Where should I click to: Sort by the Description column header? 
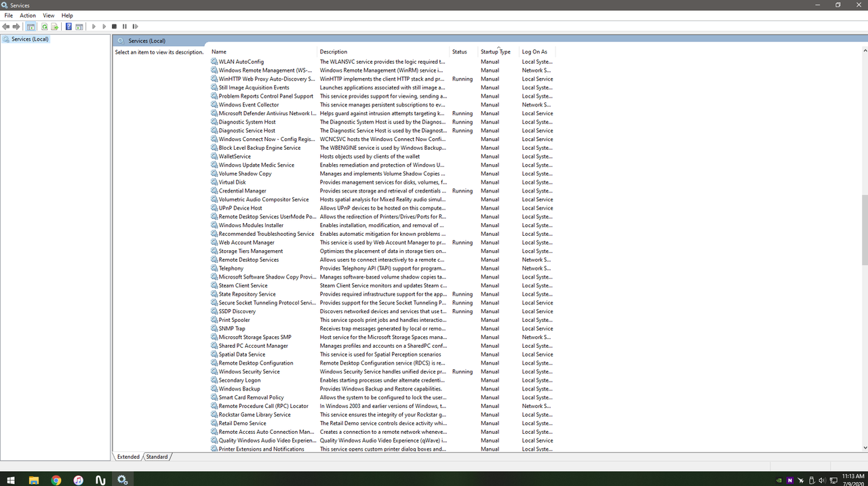(x=384, y=52)
